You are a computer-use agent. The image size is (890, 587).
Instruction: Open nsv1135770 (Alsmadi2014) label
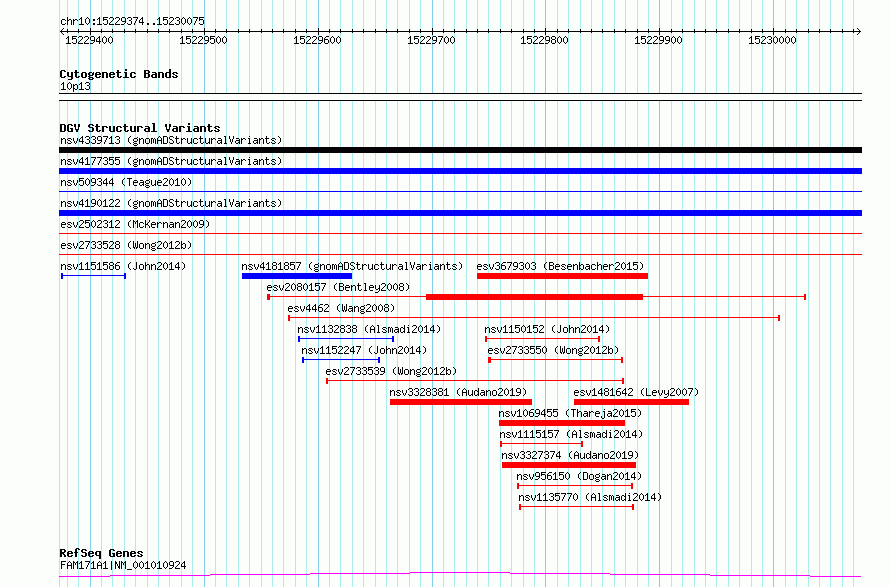click(590, 497)
